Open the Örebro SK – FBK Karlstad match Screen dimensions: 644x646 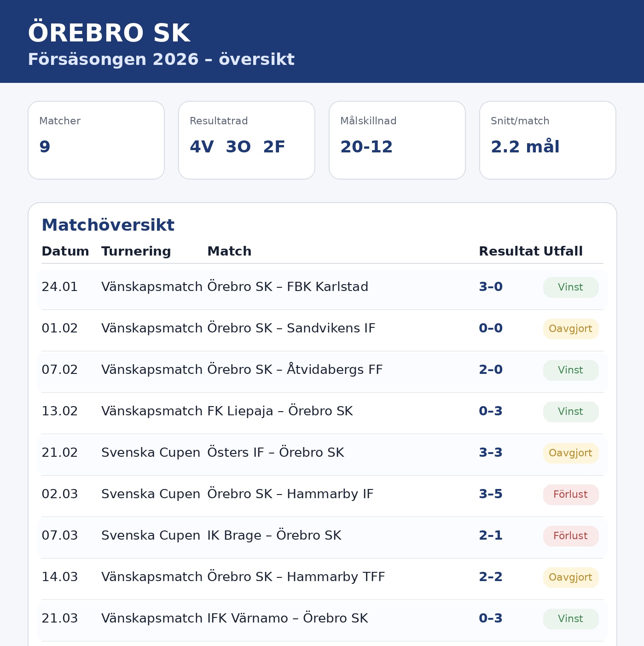(288, 287)
